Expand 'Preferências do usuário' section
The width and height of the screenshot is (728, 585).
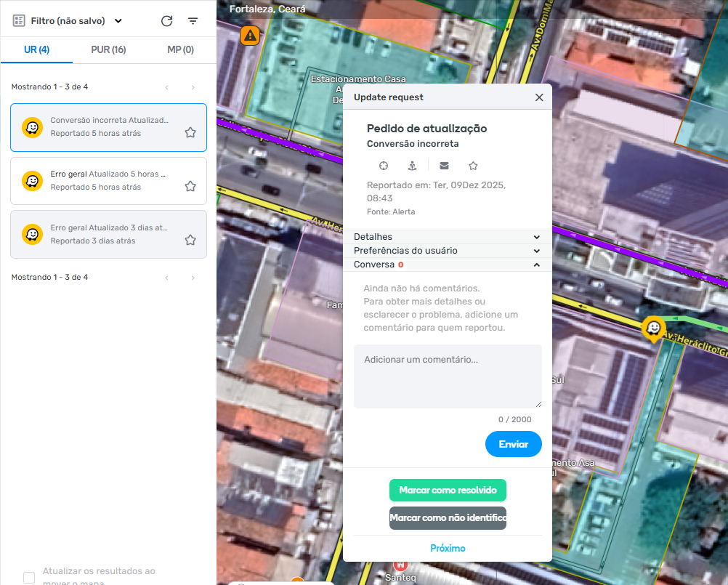[x=447, y=251]
